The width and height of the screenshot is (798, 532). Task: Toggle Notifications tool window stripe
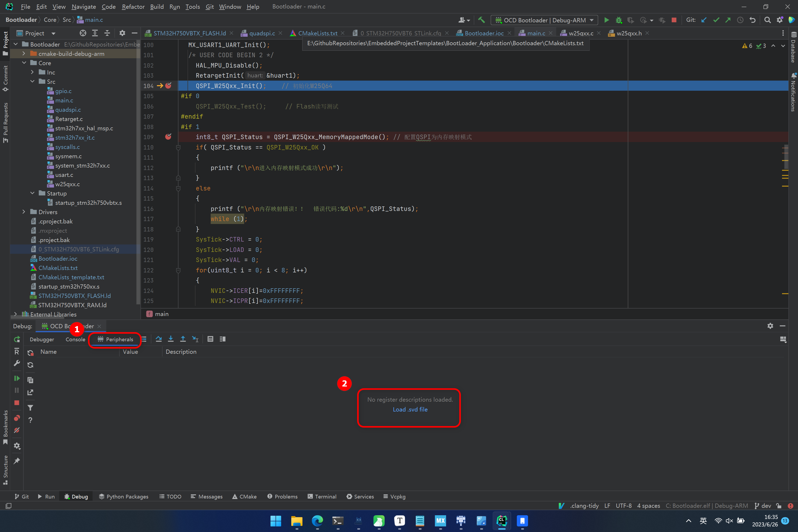coord(793,92)
